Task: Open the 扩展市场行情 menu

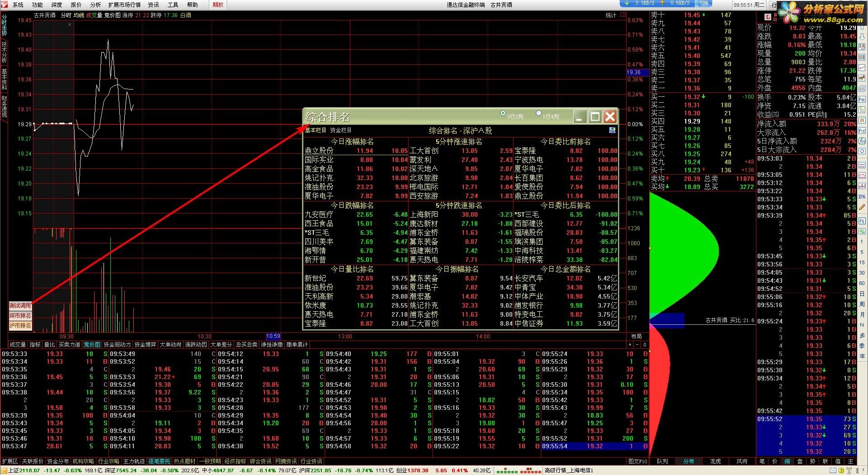Action: coord(125,5)
